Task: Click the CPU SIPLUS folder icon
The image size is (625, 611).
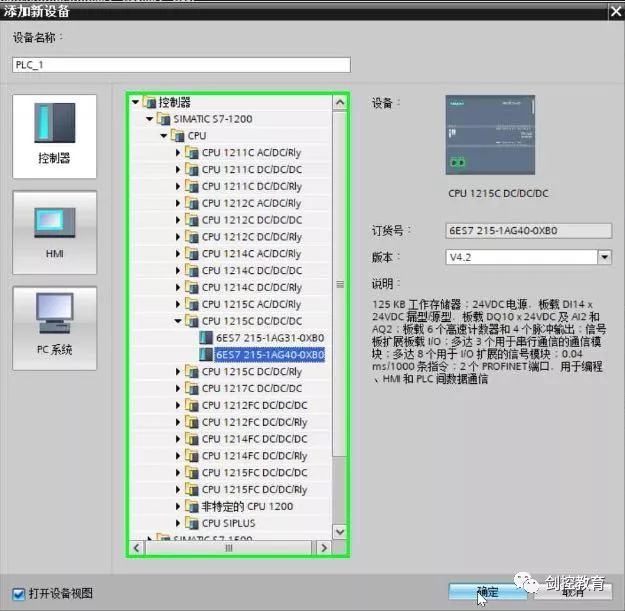Action: 192,523
